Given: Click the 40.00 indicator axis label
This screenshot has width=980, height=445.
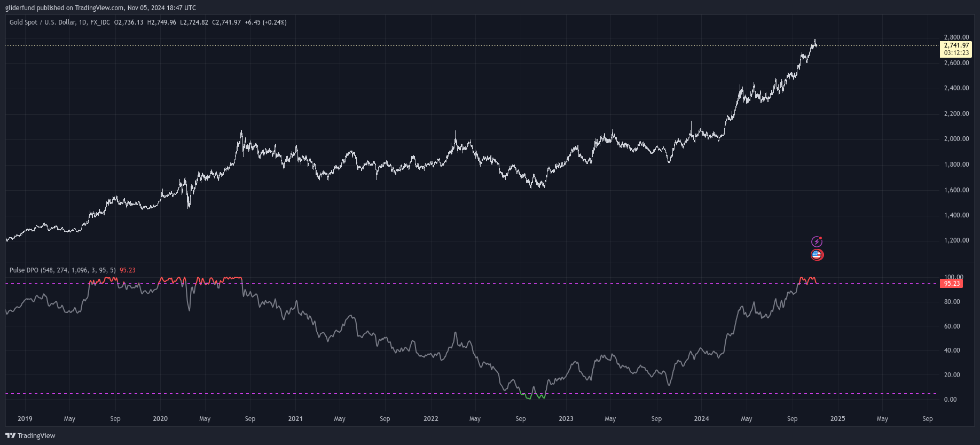Looking at the screenshot, I should (x=952, y=350).
